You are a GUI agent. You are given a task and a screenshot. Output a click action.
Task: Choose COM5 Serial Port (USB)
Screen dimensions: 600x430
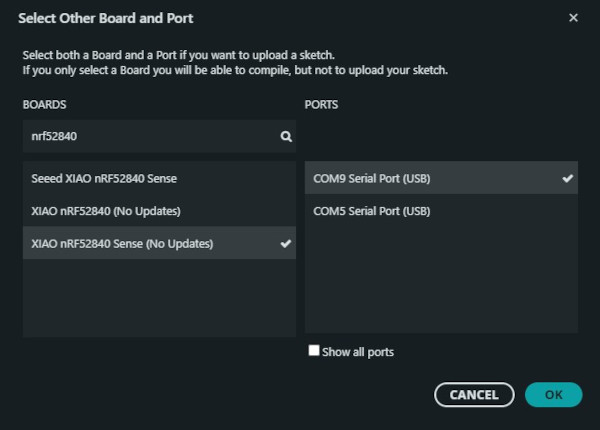tap(371, 211)
